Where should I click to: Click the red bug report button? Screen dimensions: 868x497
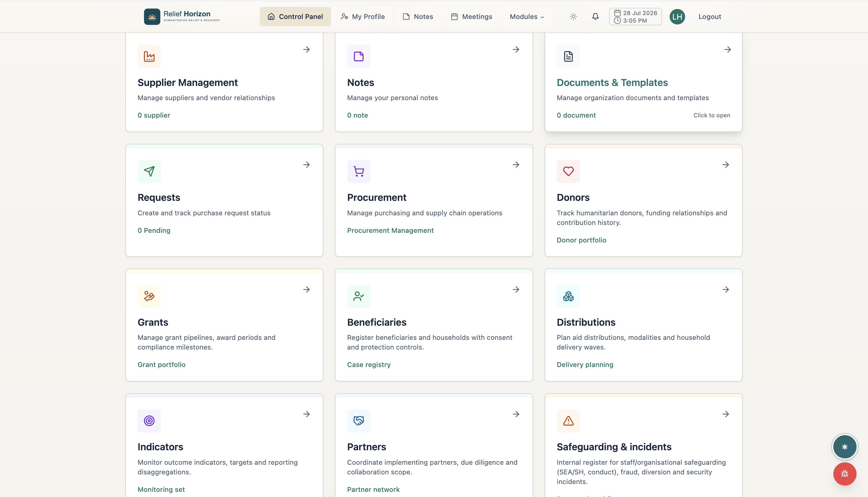(844, 474)
